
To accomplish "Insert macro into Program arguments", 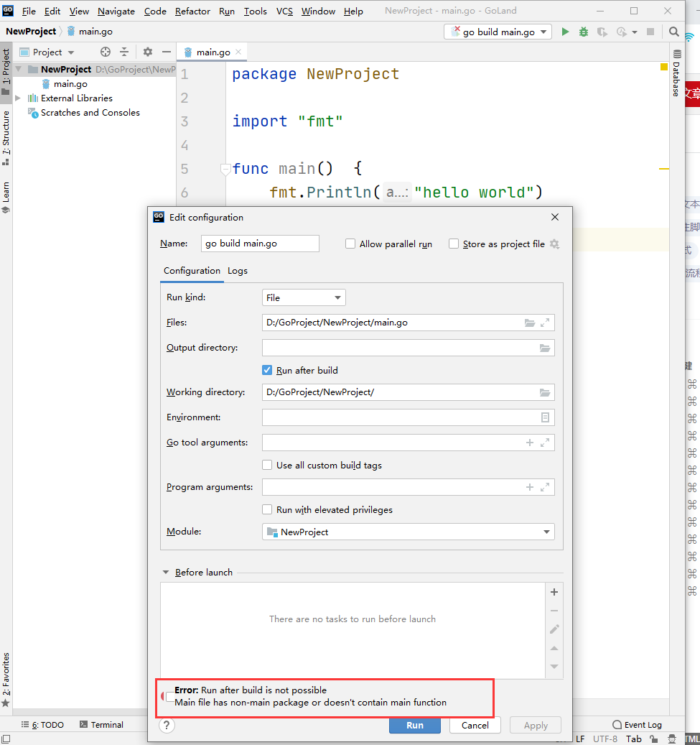I will [x=530, y=487].
